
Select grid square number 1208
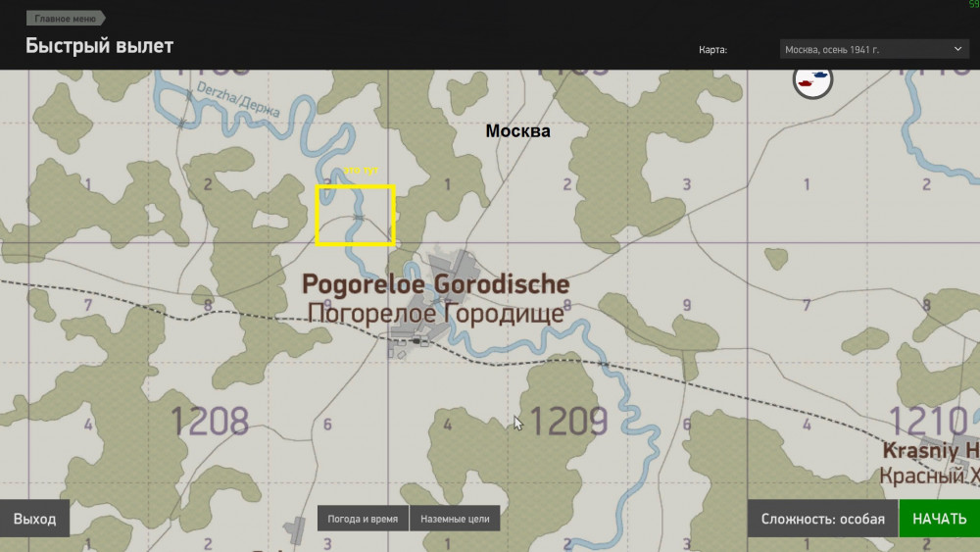click(x=210, y=421)
